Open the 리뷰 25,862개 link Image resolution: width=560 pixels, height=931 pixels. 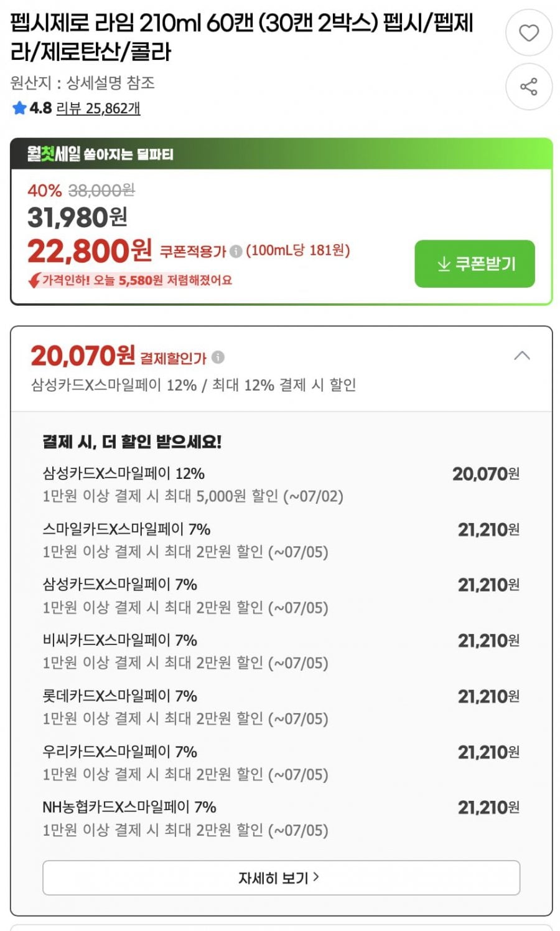[x=98, y=108]
